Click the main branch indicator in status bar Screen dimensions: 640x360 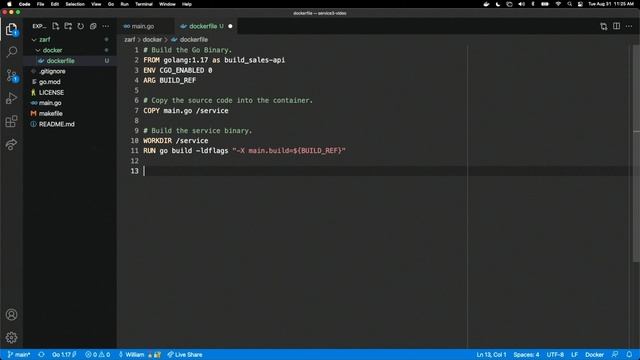[19, 355]
